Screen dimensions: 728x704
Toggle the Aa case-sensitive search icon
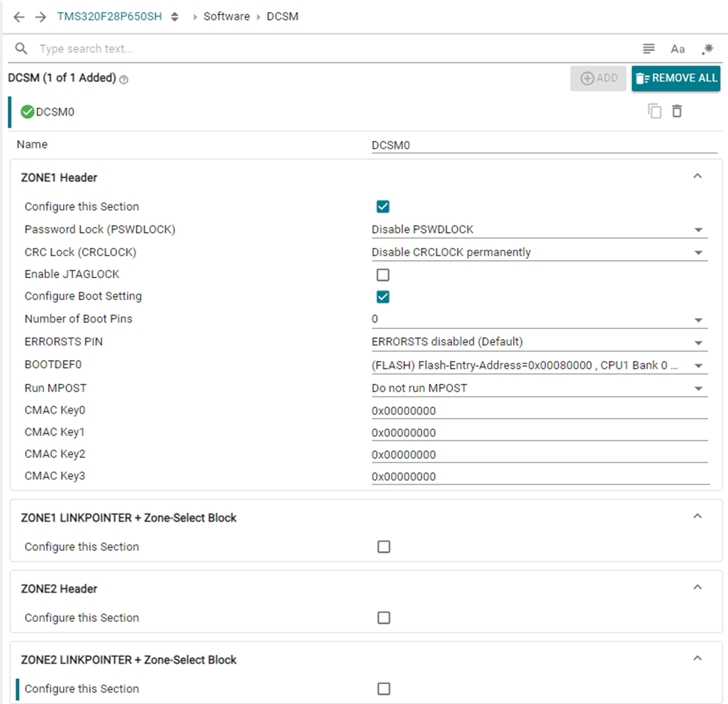(678, 49)
